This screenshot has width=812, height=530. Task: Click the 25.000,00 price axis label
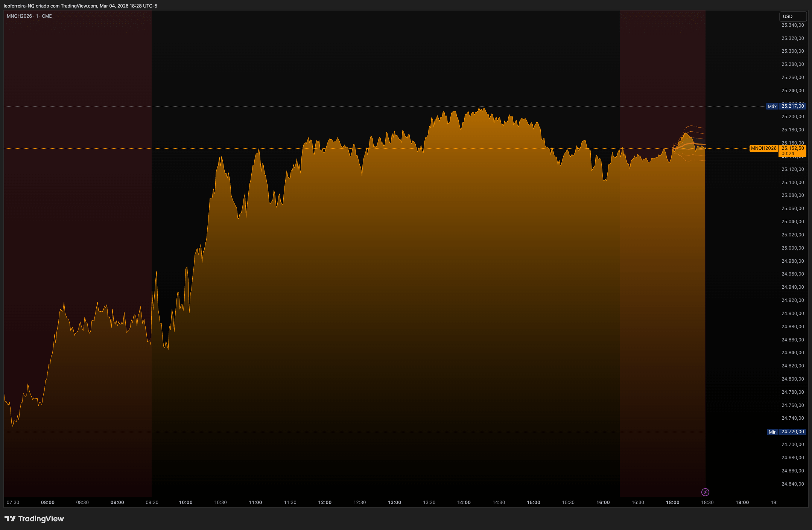[x=793, y=248]
